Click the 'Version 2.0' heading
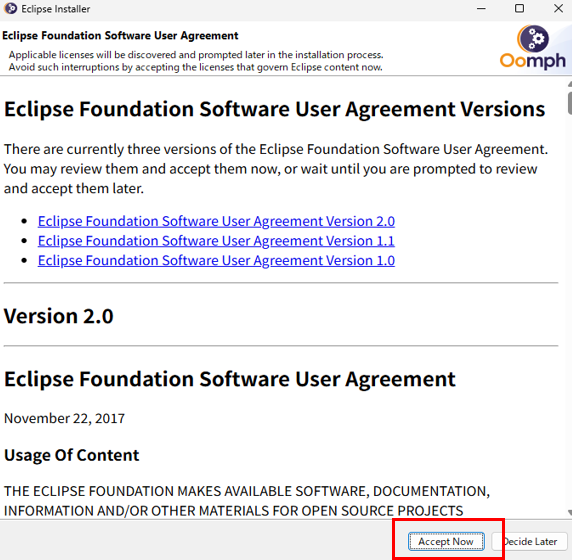This screenshot has width=572, height=560. point(59,316)
